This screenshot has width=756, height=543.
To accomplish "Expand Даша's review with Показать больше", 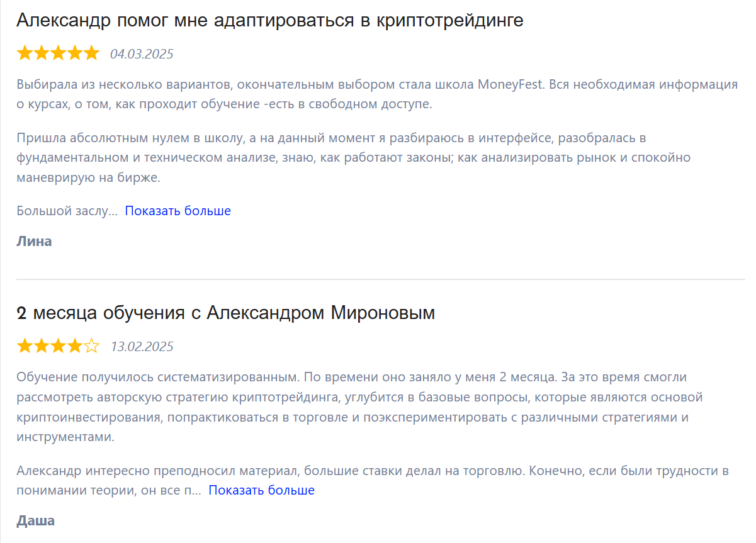I will pos(261,490).
